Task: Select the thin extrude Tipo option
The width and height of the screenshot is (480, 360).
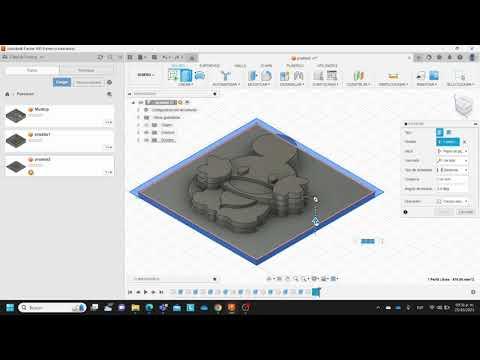Action: (449, 132)
